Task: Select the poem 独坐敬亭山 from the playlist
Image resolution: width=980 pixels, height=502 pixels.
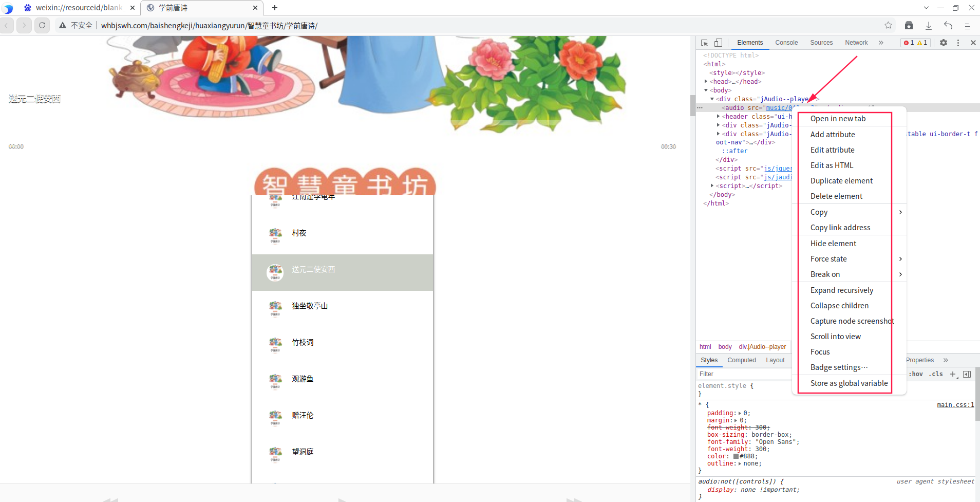Action: 309,306
